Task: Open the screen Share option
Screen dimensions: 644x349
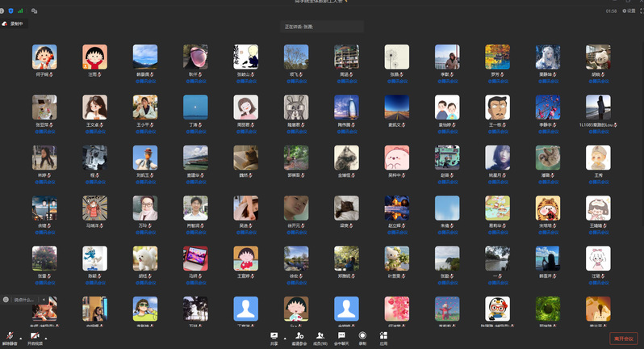Action: pos(275,336)
